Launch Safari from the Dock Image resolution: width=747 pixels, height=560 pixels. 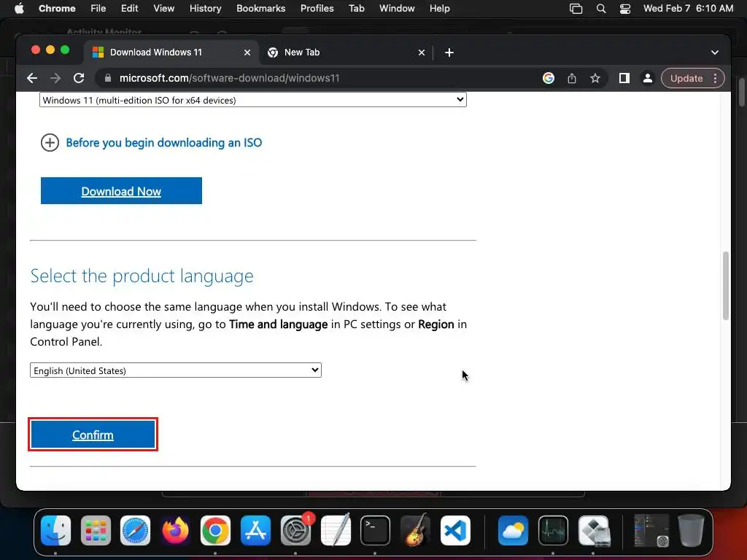(x=135, y=531)
